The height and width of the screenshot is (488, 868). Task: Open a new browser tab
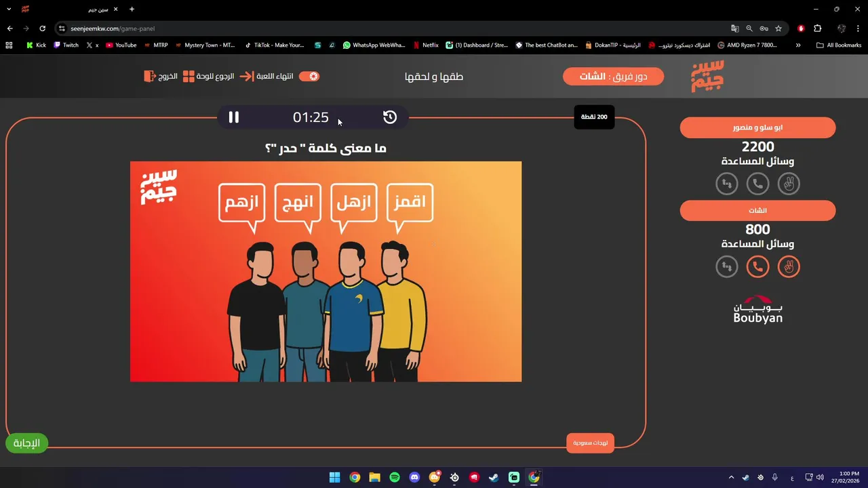click(132, 9)
